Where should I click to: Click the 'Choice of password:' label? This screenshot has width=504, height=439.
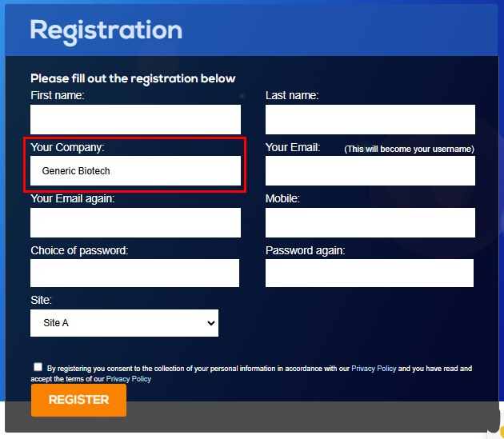point(79,250)
